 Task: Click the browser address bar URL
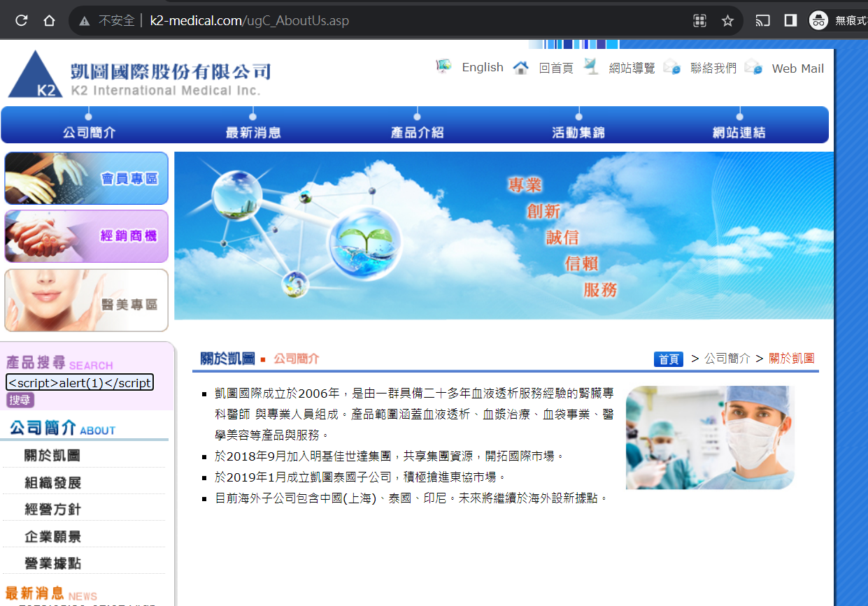tap(250, 21)
